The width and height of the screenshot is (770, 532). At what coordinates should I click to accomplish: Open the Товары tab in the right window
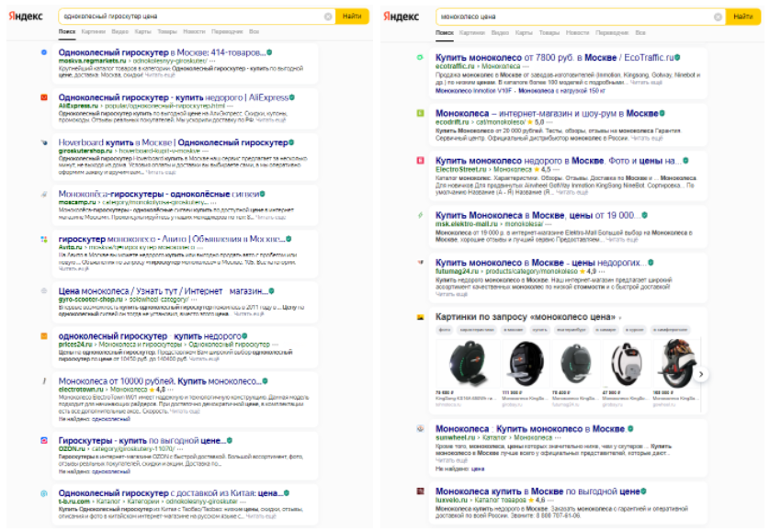coord(549,33)
